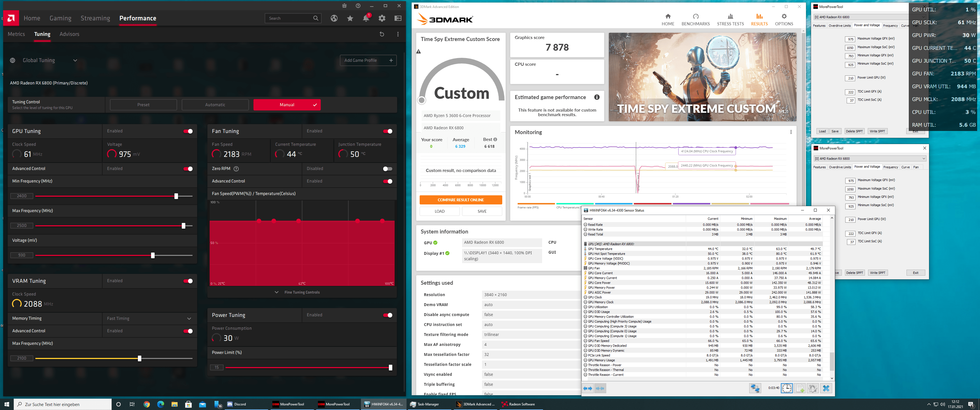Open the Gaming tab in Radeon Software

(60, 18)
